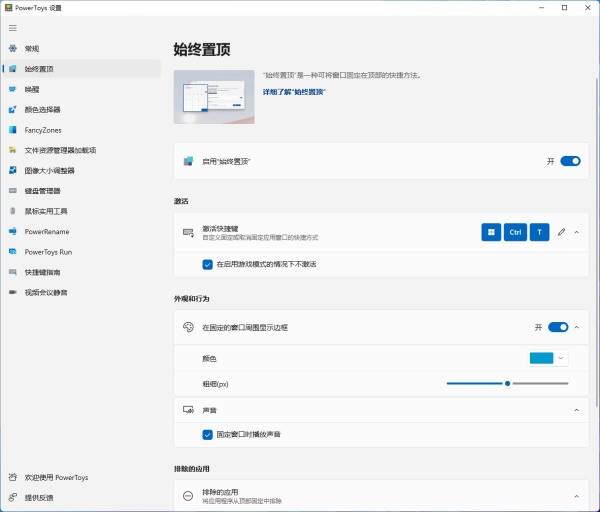This screenshot has width=600, height=512.
Task: Click the 常规 gear icon in sidebar
Action: (13, 48)
